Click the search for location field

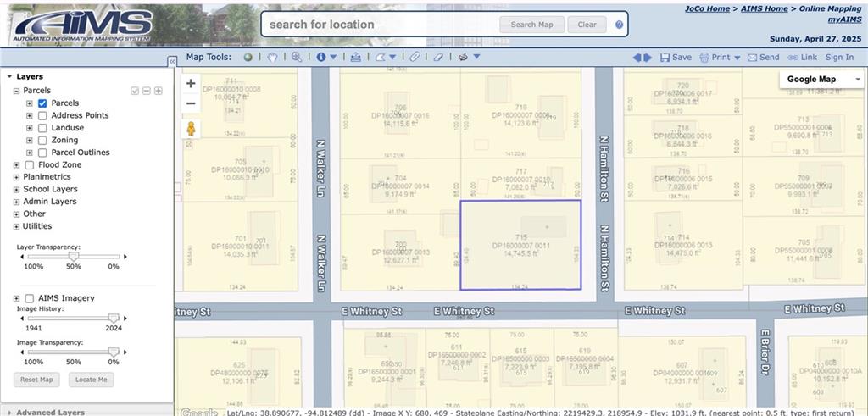(x=381, y=25)
